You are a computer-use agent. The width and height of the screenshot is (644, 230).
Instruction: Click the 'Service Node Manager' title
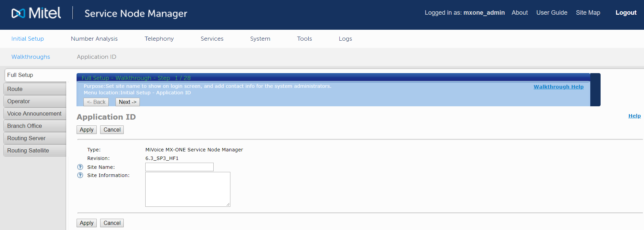136,13
